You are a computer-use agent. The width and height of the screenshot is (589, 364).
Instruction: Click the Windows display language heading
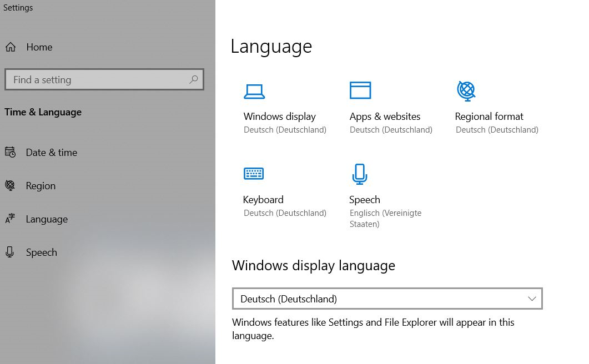click(313, 266)
